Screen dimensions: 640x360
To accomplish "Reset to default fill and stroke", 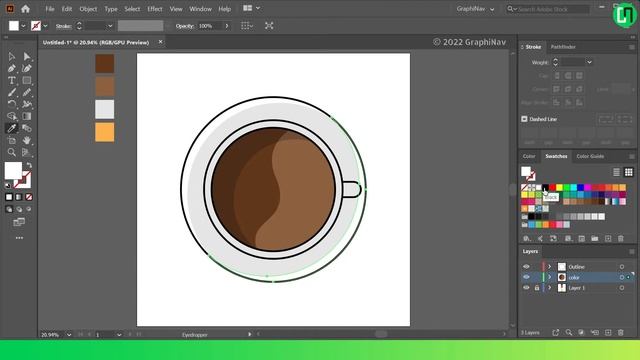I will point(8,186).
